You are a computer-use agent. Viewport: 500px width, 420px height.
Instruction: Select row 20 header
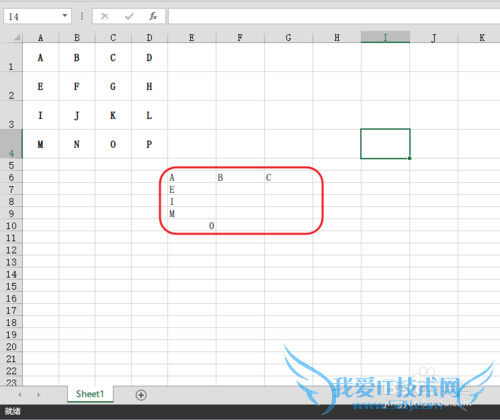(11, 346)
